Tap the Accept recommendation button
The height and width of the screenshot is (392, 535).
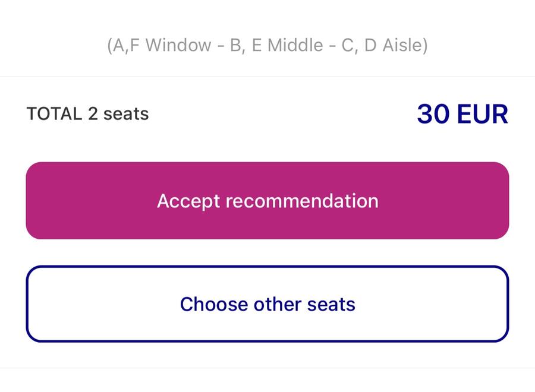coord(267,200)
